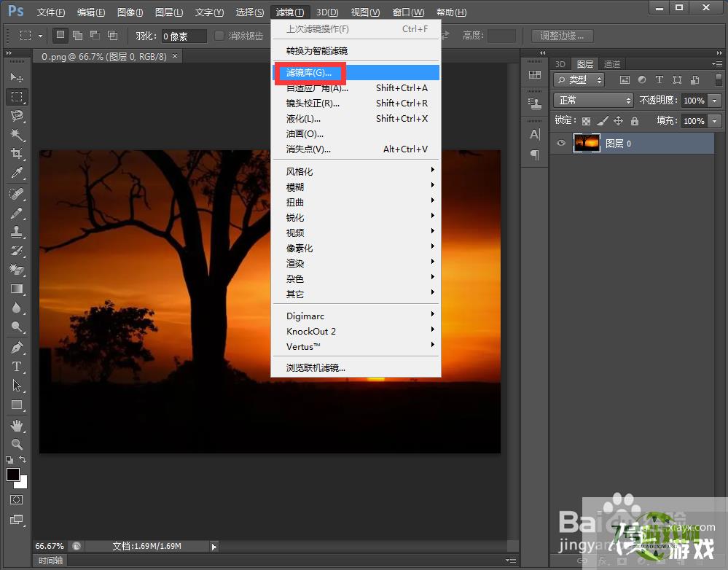Select the Move tool
This screenshot has width=728, height=570.
pyautogui.click(x=17, y=77)
